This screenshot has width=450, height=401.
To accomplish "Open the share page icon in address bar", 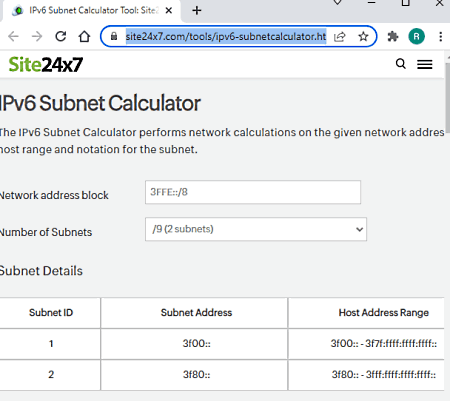I will [x=340, y=36].
